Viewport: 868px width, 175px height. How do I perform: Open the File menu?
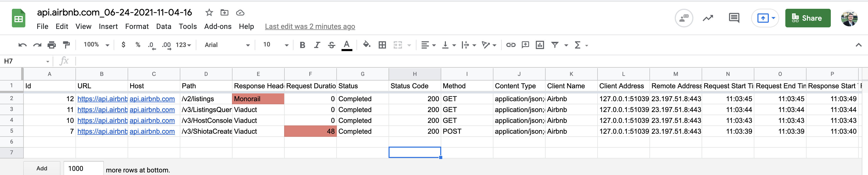[x=42, y=26]
